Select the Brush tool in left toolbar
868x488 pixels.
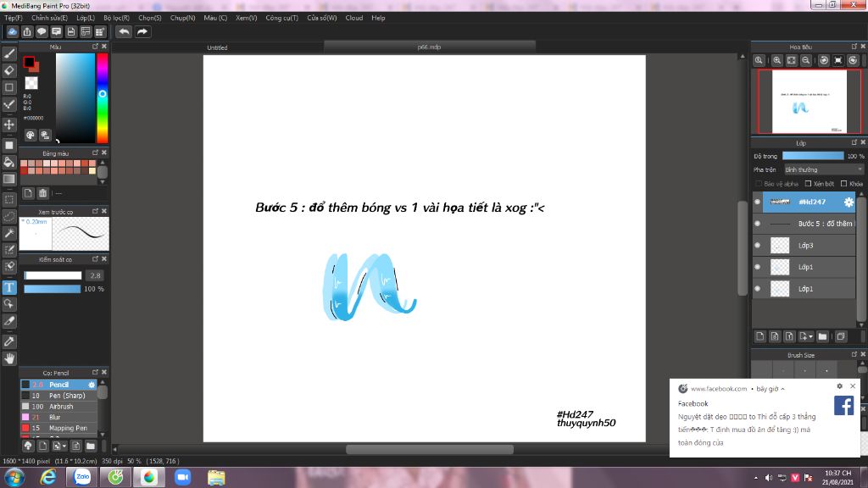9,53
